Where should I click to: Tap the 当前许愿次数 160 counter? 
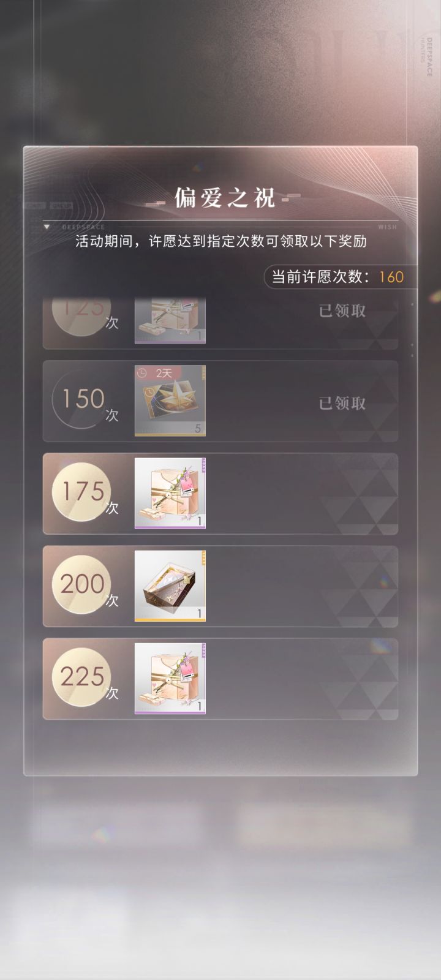click(x=337, y=277)
